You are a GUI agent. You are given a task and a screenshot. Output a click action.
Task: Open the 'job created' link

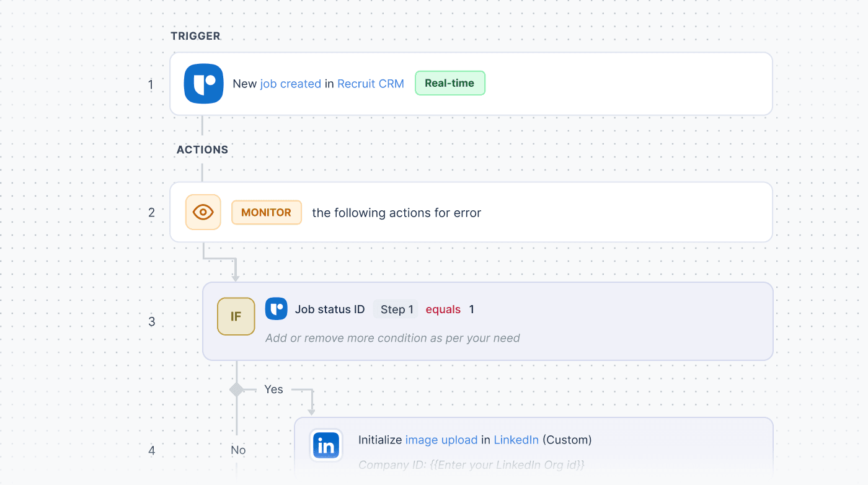coord(291,84)
